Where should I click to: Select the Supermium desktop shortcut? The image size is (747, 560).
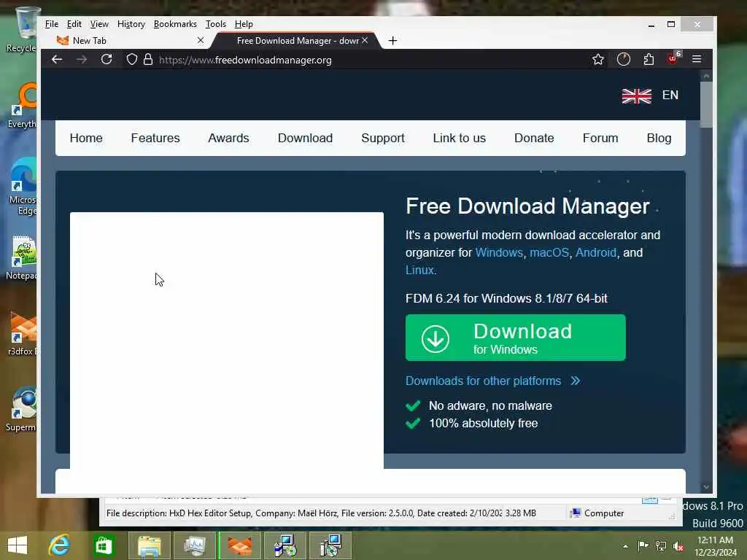point(21,410)
